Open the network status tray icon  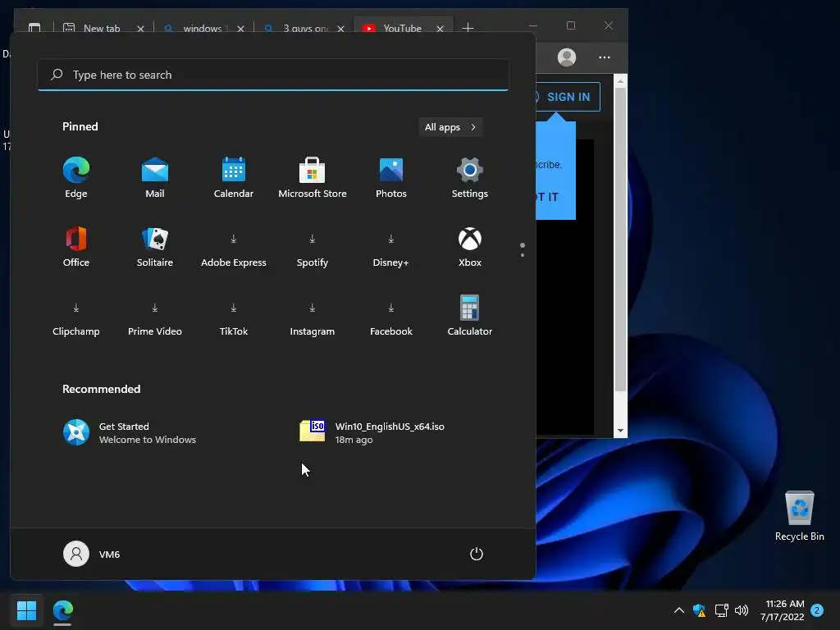pos(721,610)
